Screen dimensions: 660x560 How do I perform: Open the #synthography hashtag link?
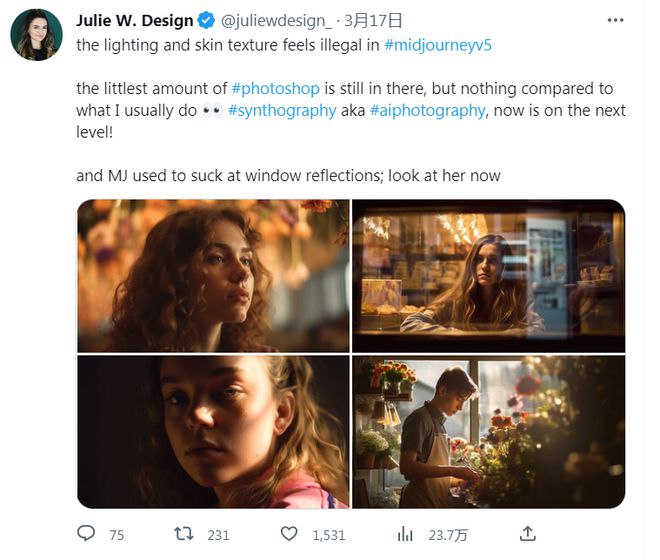282,111
